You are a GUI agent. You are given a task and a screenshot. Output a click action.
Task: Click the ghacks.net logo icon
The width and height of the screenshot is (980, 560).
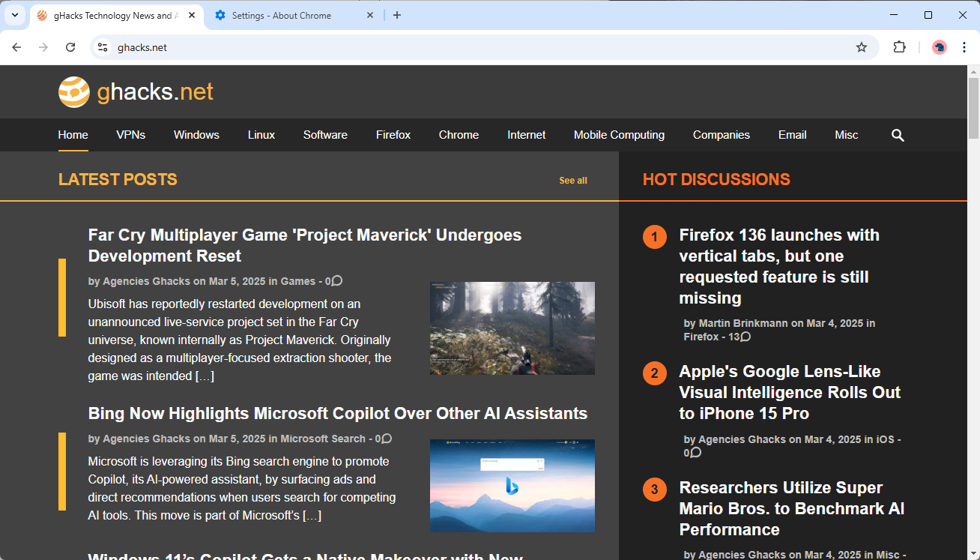(x=74, y=92)
